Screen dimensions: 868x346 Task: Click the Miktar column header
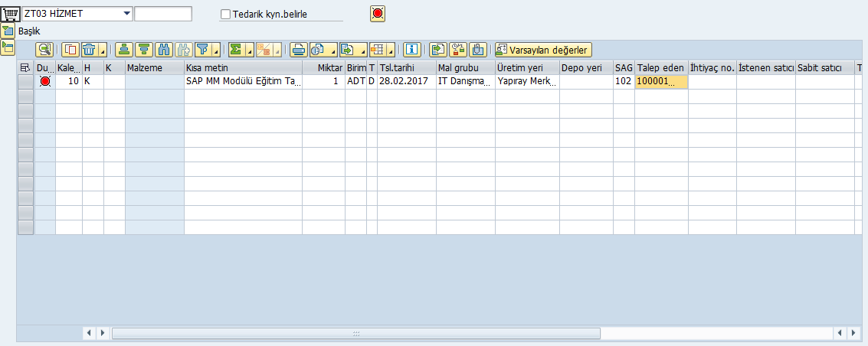click(x=324, y=67)
